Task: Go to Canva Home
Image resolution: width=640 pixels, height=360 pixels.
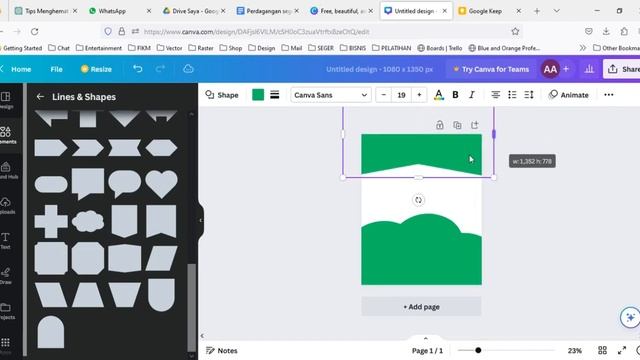Action: coord(21,69)
